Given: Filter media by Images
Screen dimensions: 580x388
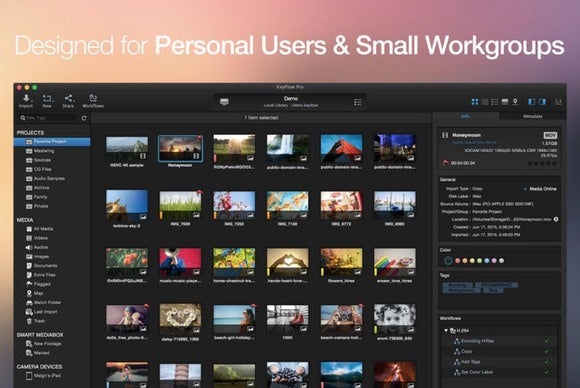Looking at the screenshot, I should [41, 257].
